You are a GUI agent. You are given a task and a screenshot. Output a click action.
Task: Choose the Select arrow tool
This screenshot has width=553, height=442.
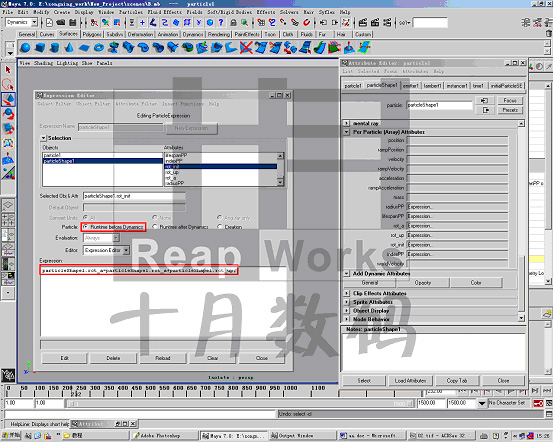click(x=8, y=69)
